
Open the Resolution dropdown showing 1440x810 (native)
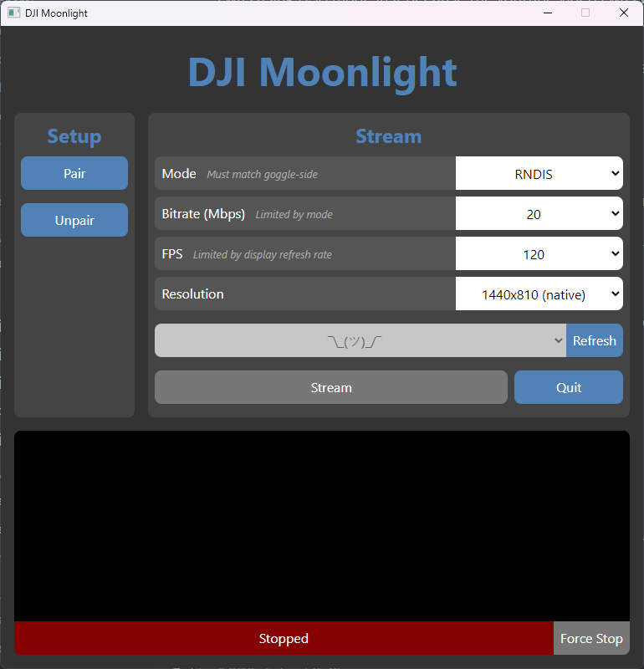click(539, 294)
